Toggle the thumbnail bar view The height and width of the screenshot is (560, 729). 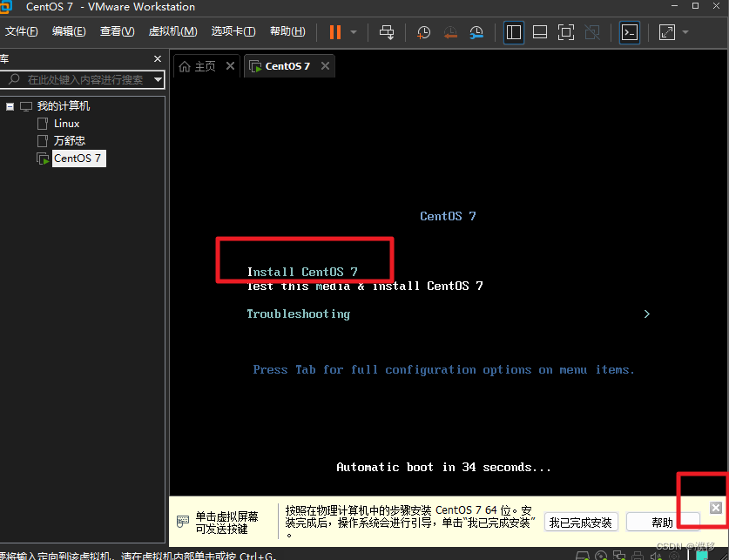coord(540,32)
